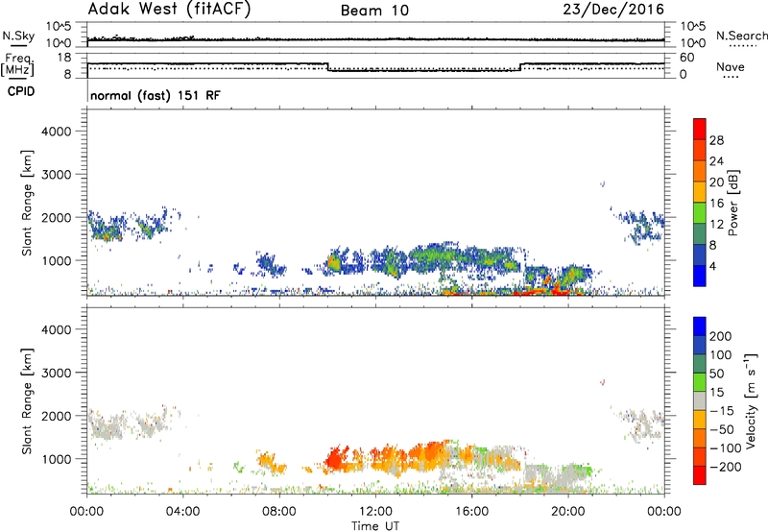Click the '3000' tick on the velocity panel

tap(56, 373)
